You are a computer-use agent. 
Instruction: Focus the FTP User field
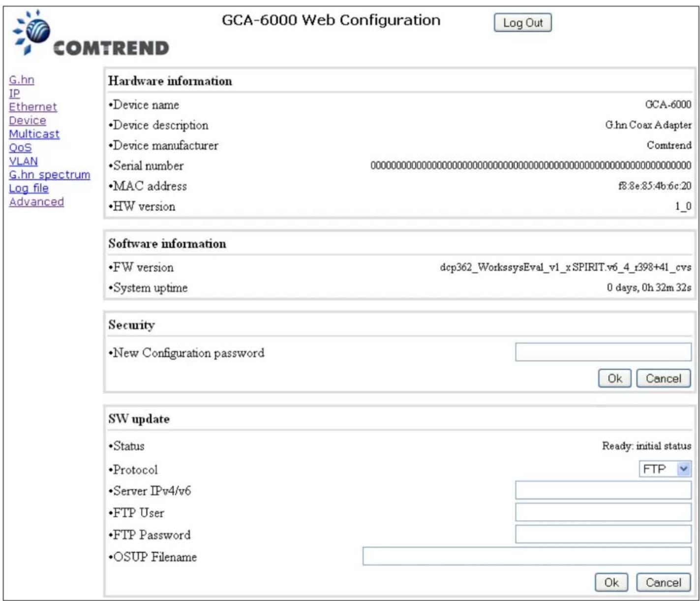coord(603,512)
